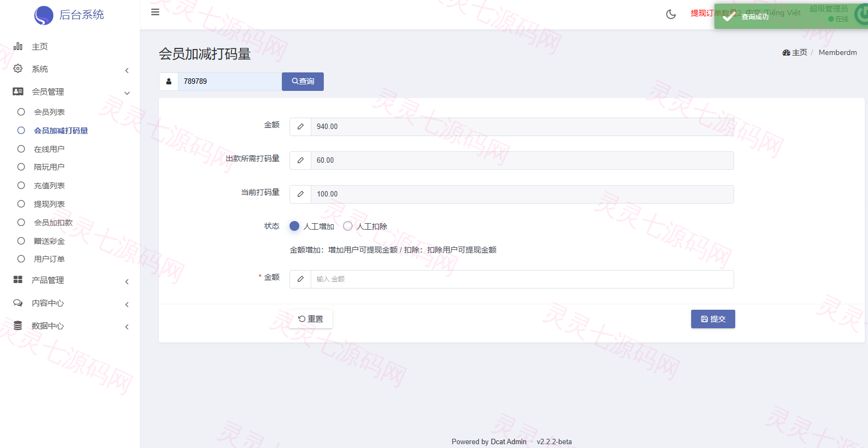Click the 出款所需打码量 field showing 60.00
The image size is (868, 448).
522,161
